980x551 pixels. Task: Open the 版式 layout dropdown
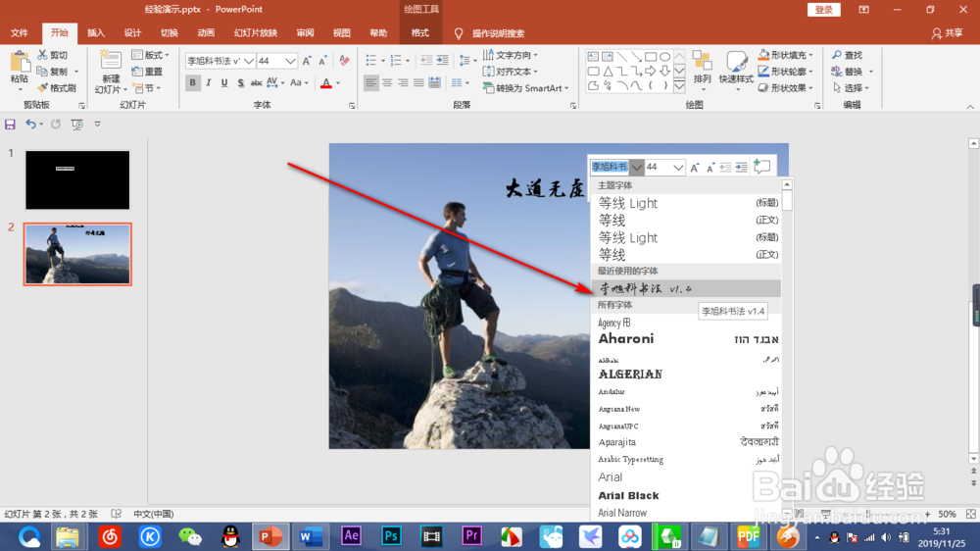coord(151,55)
